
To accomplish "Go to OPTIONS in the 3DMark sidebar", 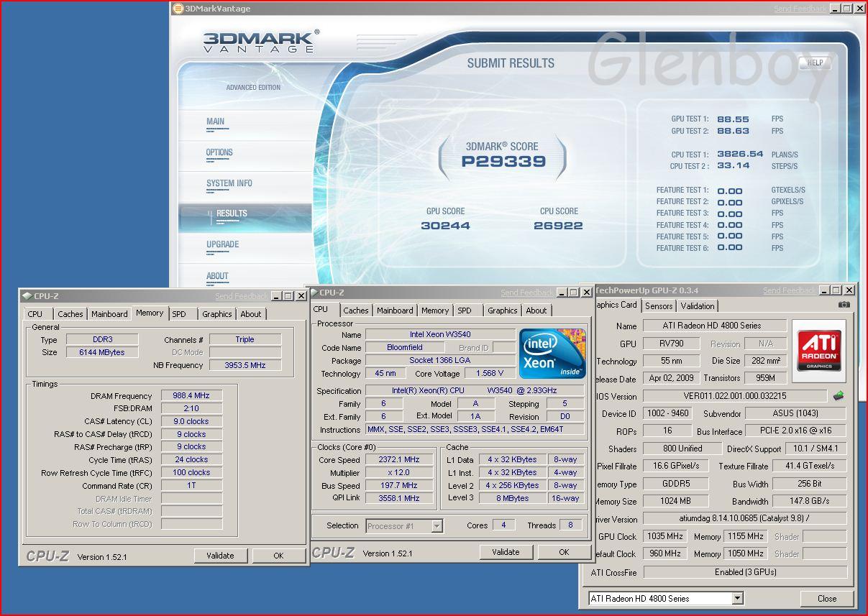I will (219, 152).
